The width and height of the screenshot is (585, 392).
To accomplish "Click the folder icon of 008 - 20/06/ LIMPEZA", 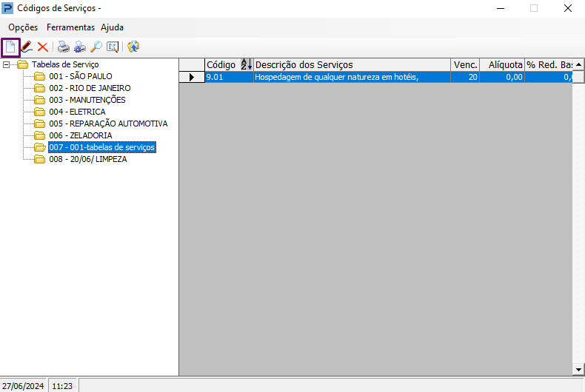I will [x=39, y=160].
